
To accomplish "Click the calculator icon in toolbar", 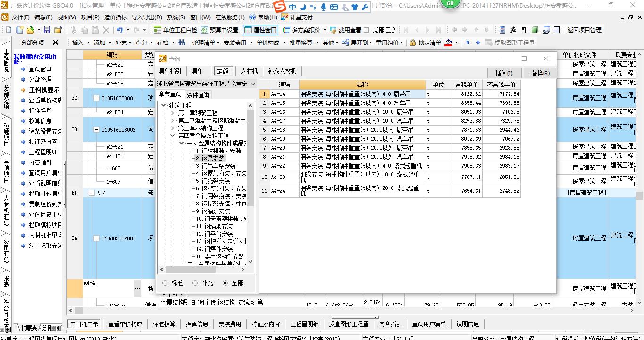I will click(x=502, y=30).
